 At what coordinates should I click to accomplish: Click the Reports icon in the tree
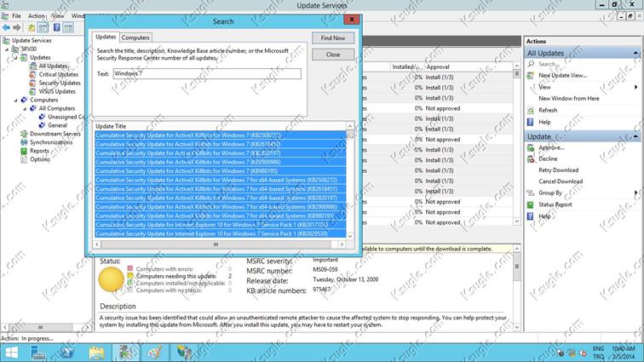pyautogui.click(x=24, y=151)
